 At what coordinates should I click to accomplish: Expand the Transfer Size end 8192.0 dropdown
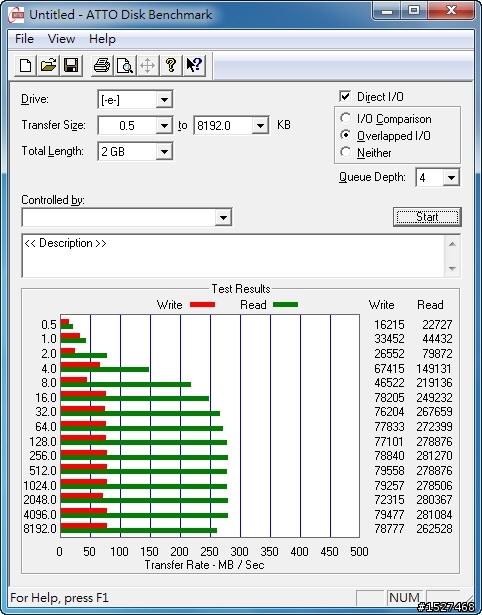260,126
